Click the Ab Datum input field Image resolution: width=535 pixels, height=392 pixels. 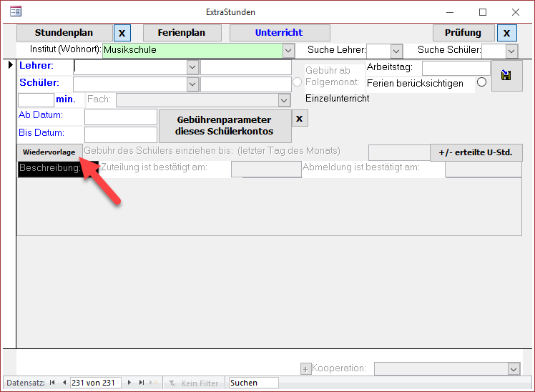click(120, 116)
